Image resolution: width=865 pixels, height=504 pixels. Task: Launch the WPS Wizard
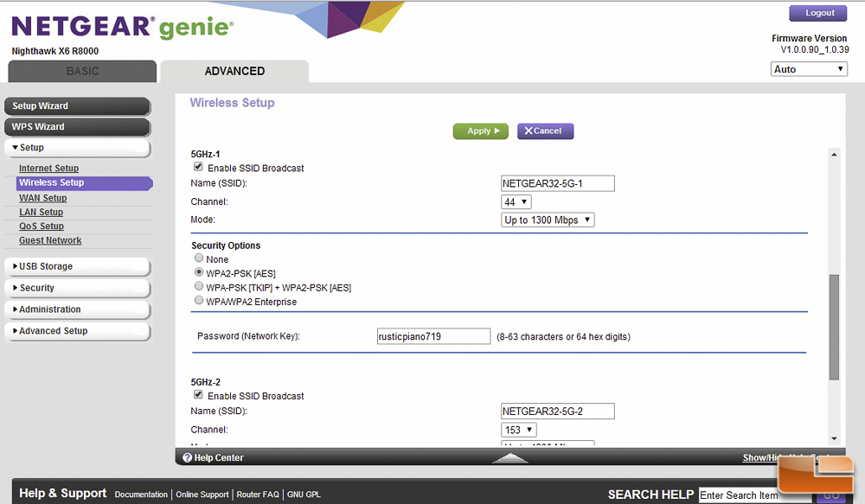(77, 127)
